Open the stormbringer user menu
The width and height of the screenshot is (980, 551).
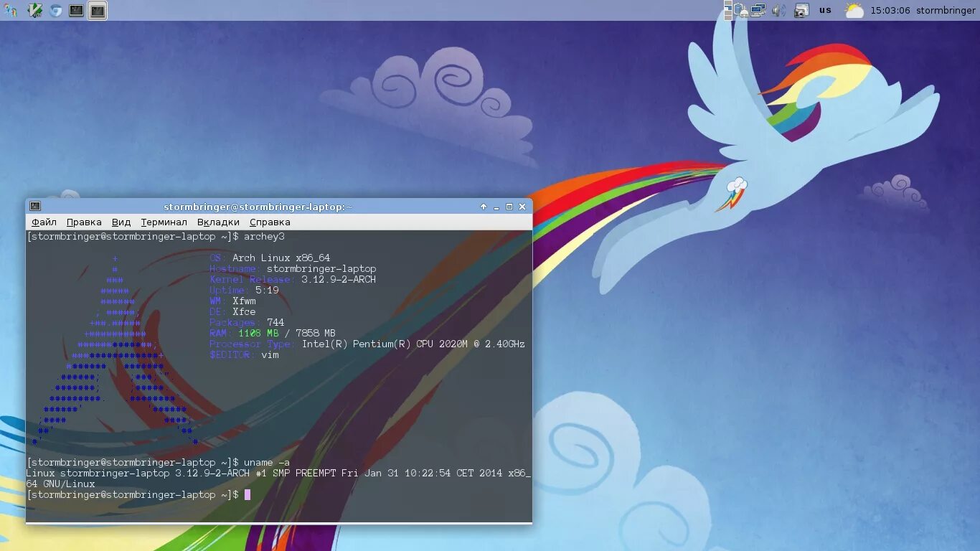[946, 10]
